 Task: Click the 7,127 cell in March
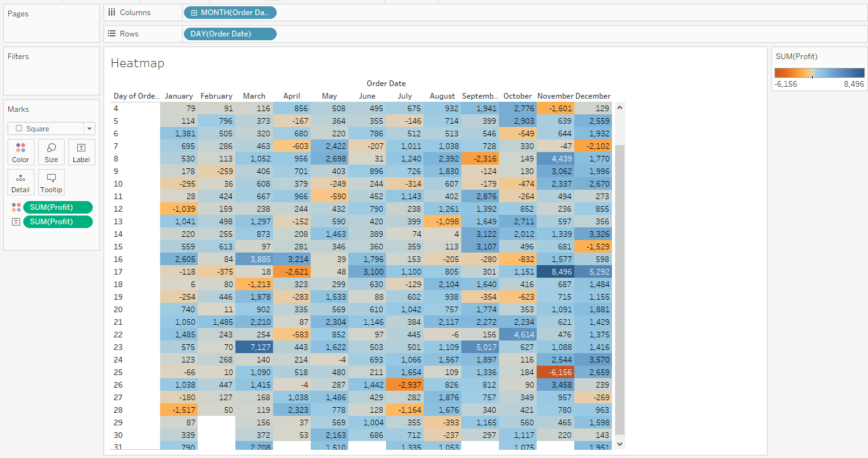[254, 347]
